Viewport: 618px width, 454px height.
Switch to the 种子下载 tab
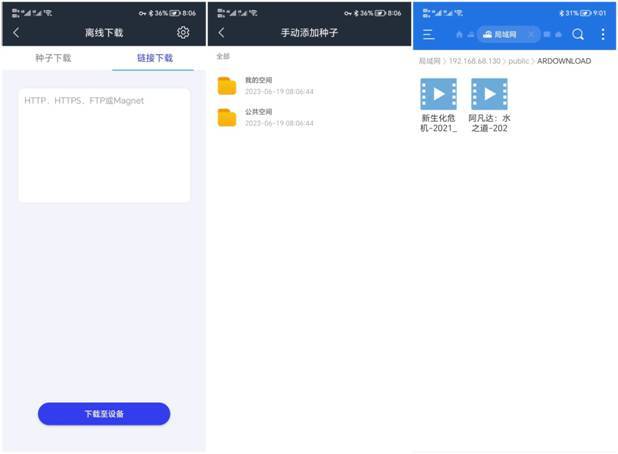coord(53,58)
